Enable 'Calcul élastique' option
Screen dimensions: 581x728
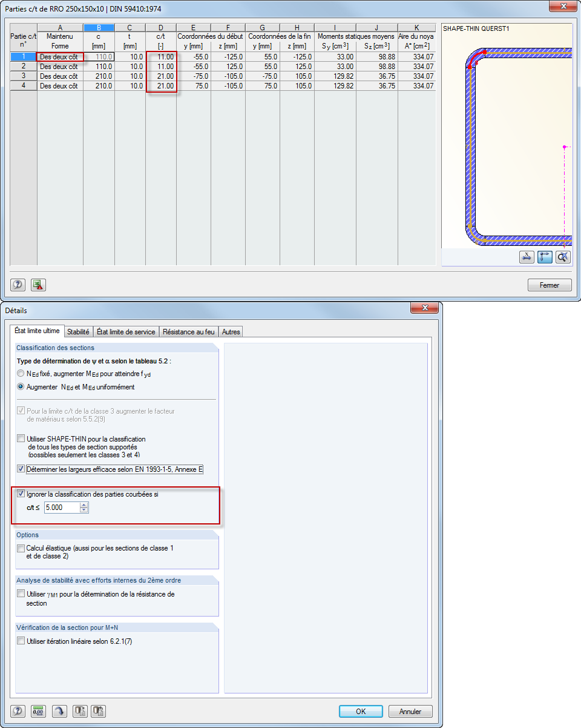point(21,548)
